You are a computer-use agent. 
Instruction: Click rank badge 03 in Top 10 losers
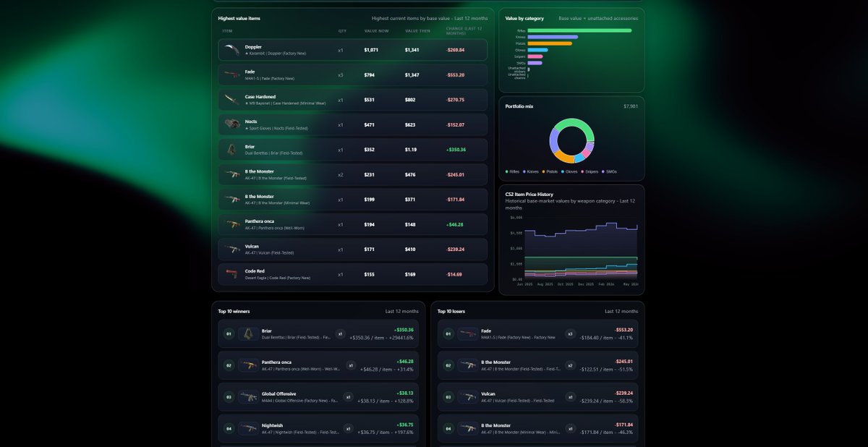448,397
